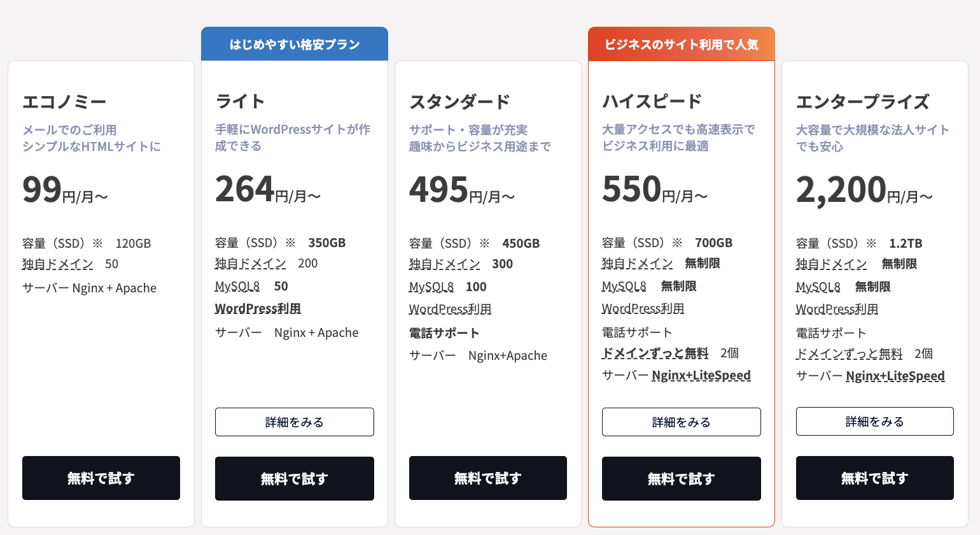
Task: Click 無料で試す button under エコノミー plan
Action: [101, 478]
